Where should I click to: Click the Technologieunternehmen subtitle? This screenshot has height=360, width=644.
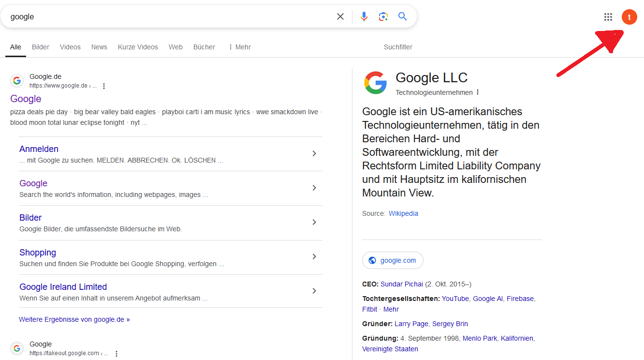click(434, 92)
